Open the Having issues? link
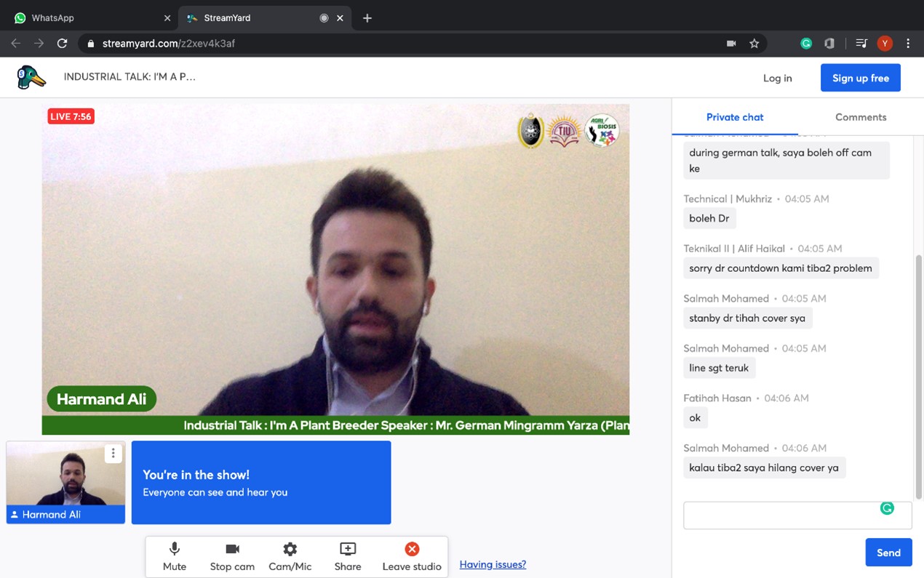 coord(493,564)
